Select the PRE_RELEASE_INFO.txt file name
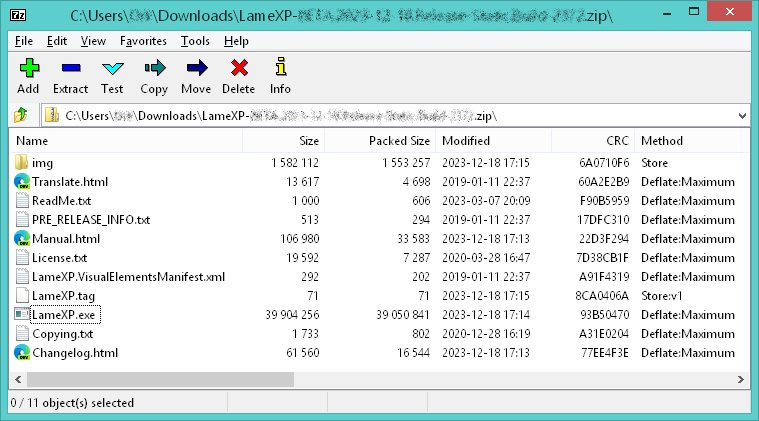 [91, 220]
